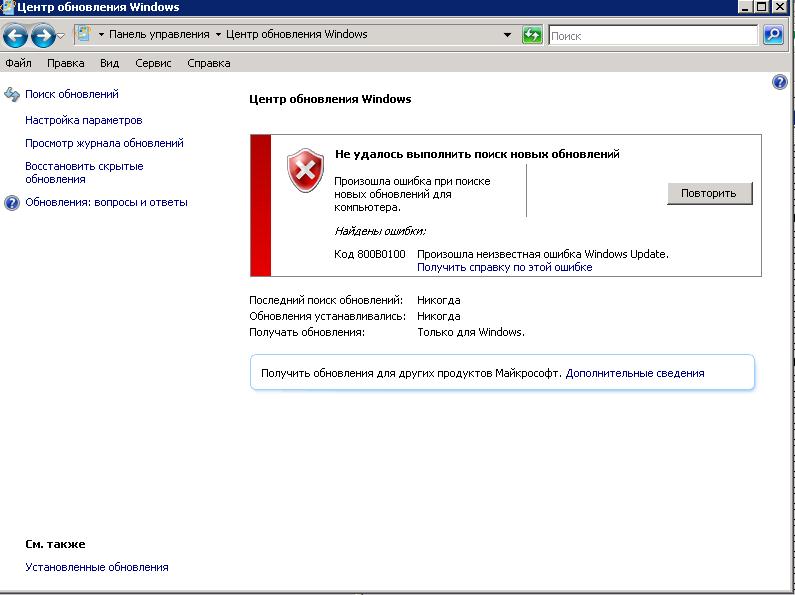Open the Справка menu
795x595 pixels.
tap(208, 63)
